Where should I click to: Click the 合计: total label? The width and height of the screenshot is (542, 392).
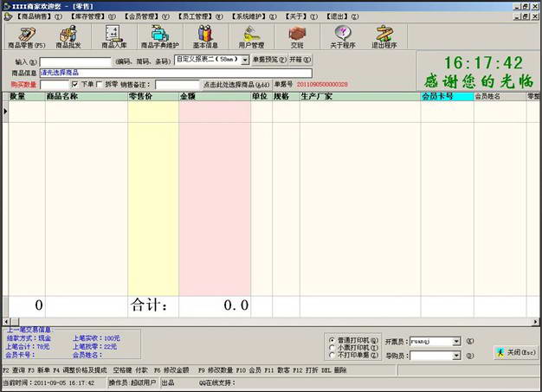(149, 305)
